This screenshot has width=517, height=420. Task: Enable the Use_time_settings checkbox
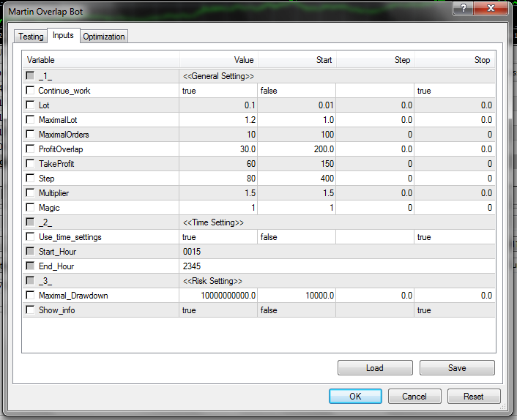tap(30, 236)
